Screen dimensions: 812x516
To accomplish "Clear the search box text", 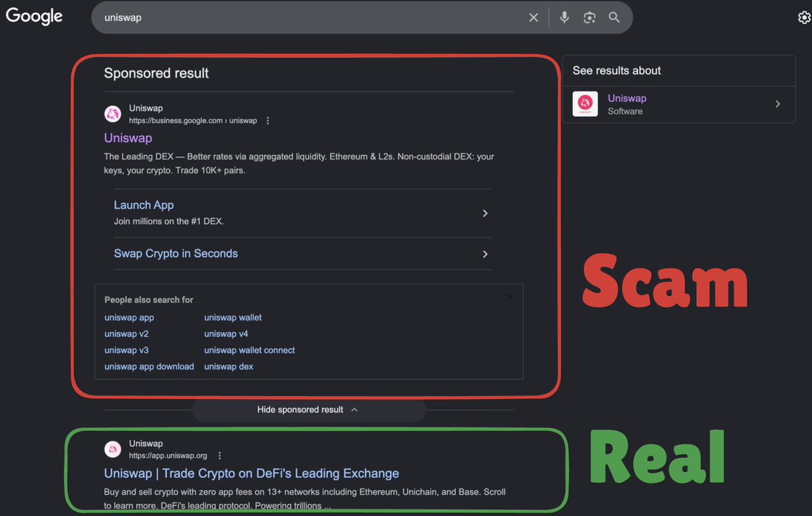I will pos(533,18).
